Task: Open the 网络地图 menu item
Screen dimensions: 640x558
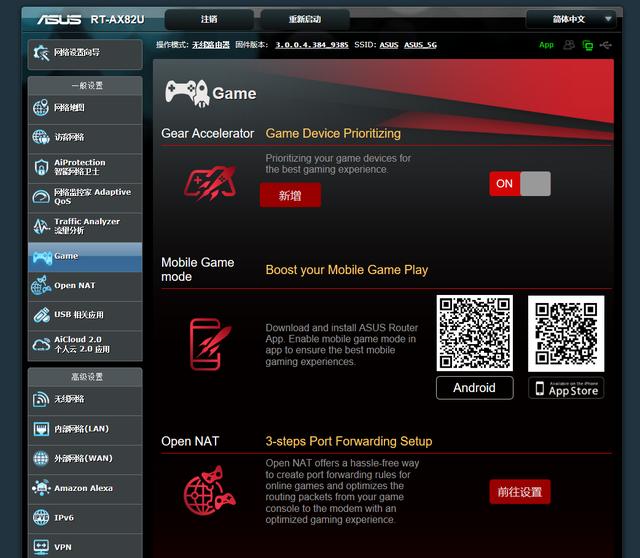Action: [85, 108]
